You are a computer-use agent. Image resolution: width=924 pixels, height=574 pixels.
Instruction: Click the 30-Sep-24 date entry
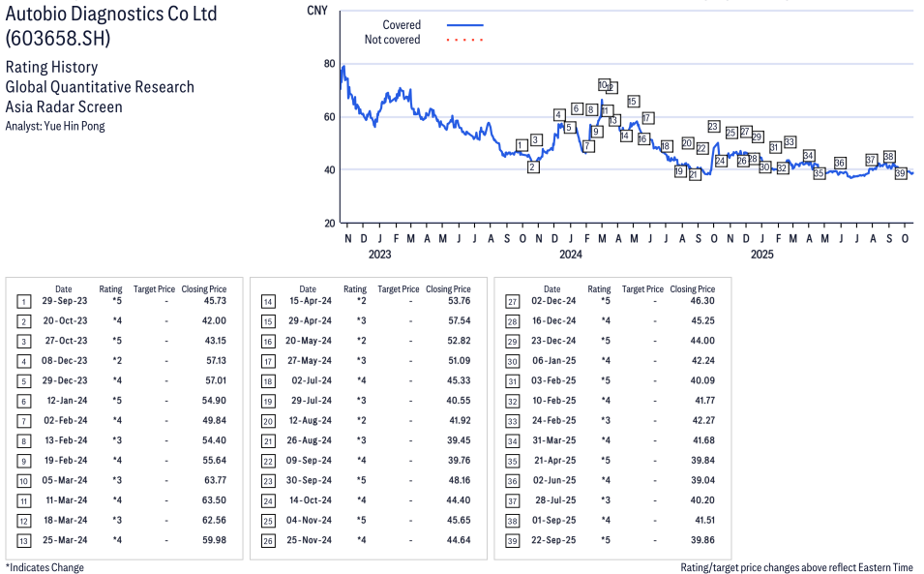308,480
